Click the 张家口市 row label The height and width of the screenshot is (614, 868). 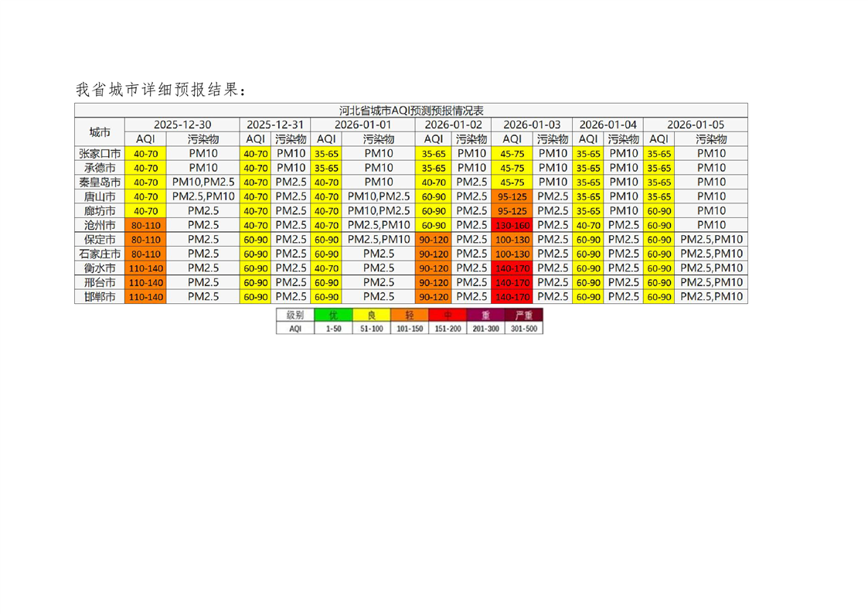[100, 153]
